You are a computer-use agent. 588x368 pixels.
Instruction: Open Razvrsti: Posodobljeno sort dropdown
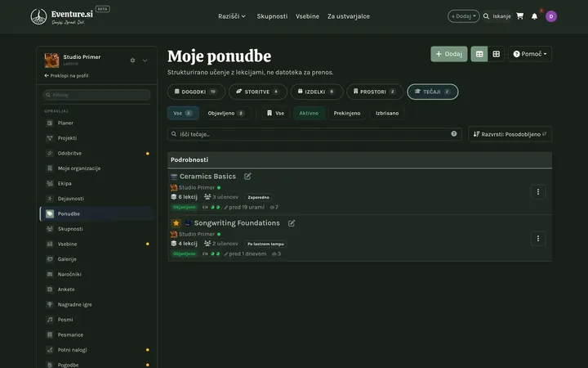click(510, 134)
